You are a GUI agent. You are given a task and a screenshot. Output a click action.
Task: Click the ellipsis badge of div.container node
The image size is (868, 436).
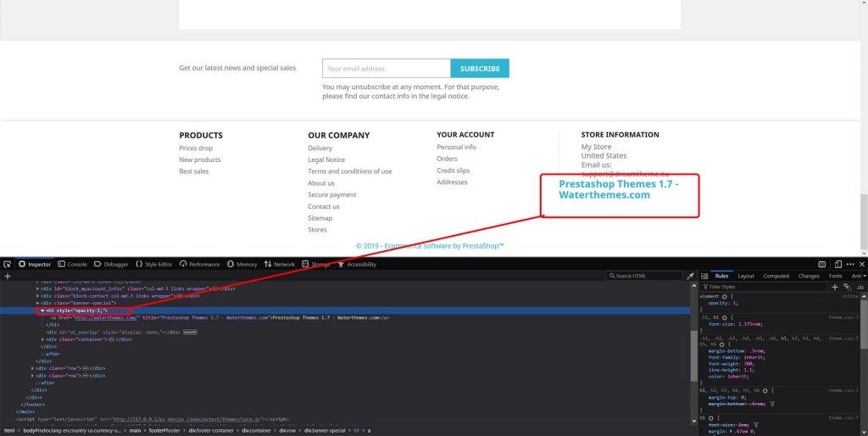coord(111,339)
